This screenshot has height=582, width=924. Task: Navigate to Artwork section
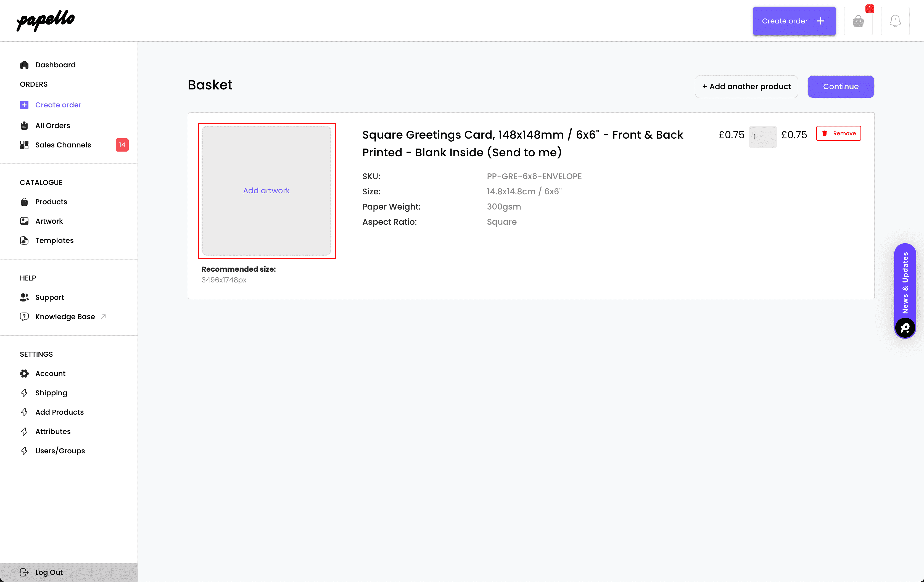pos(49,221)
